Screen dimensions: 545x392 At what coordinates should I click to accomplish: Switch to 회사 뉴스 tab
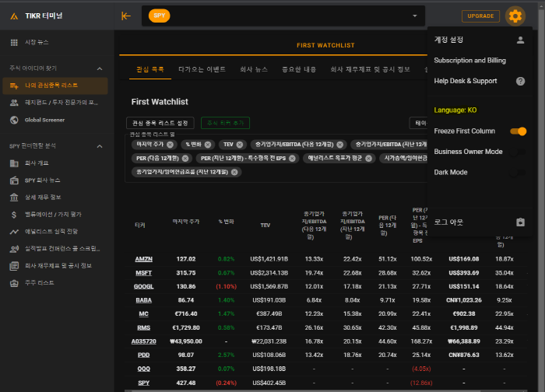254,69
